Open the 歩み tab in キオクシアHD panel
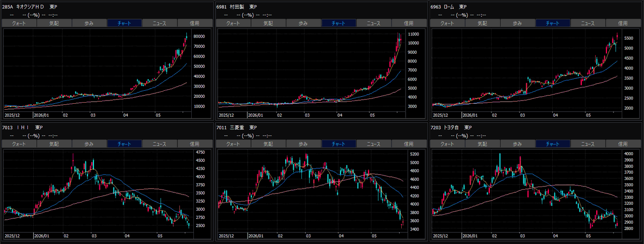Viewport: 644px width, 244px height. coord(89,23)
